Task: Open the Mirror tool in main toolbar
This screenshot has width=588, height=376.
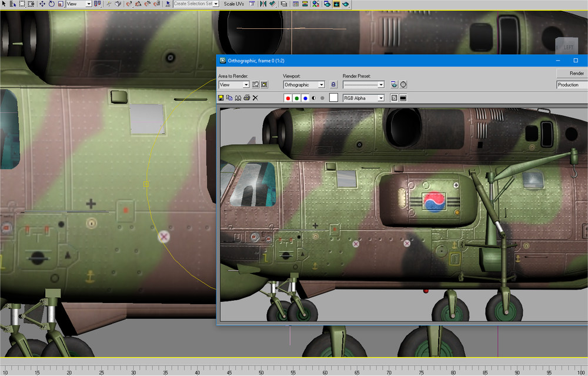Action: click(x=263, y=4)
